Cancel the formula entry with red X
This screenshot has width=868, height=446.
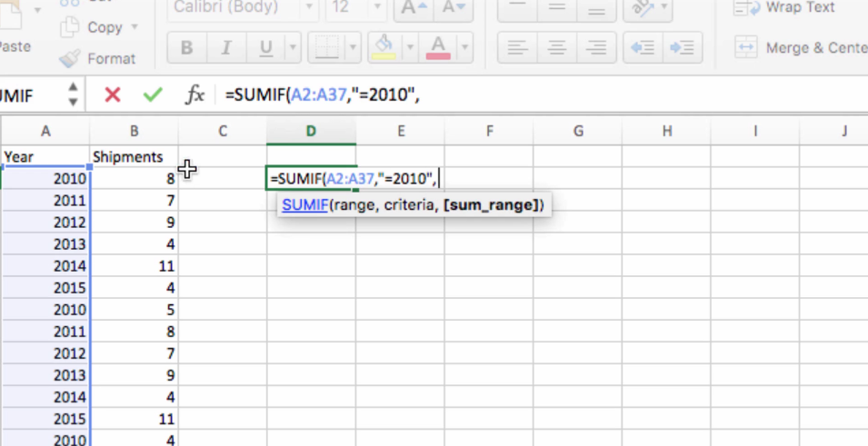(x=113, y=94)
